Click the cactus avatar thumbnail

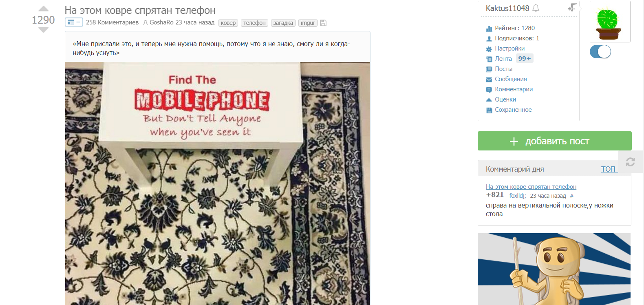click(x=610, y=22)
